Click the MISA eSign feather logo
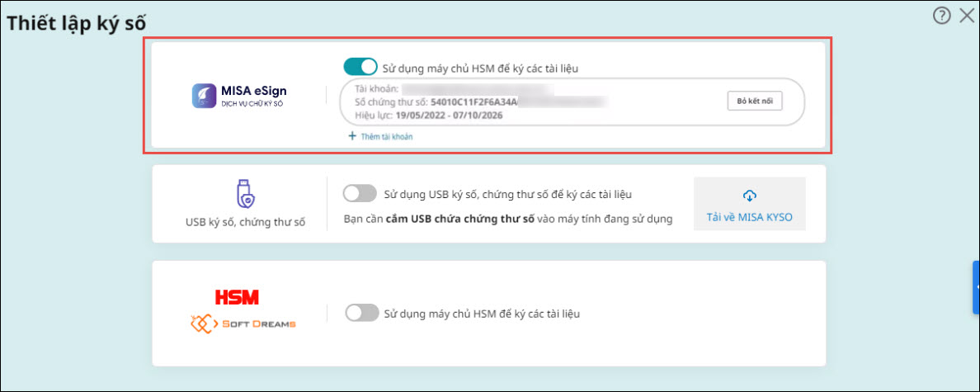The width and height of the screenshot is (980, 392). click(203, 96)
